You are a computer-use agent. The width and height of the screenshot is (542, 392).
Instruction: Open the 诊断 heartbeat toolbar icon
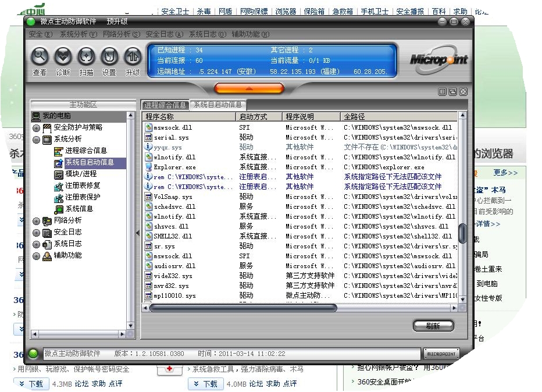point(63,56)
